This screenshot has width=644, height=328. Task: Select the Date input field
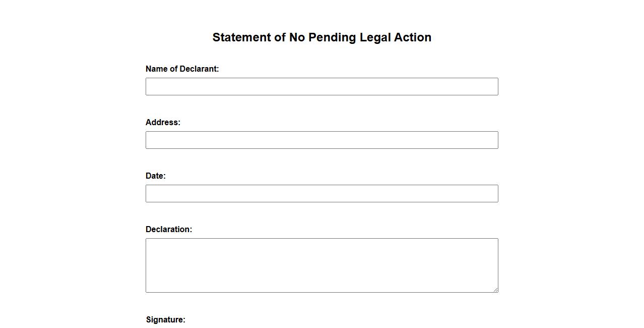(321, 194)
